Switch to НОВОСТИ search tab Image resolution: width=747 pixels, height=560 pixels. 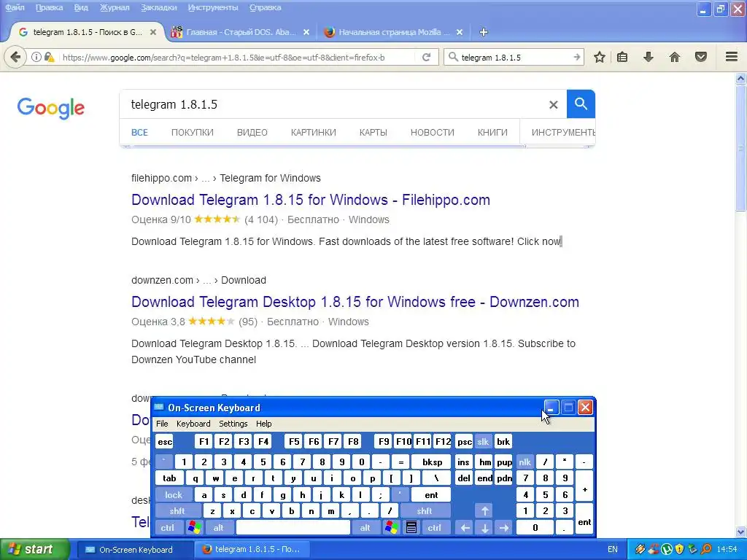[x=432, y=133]
